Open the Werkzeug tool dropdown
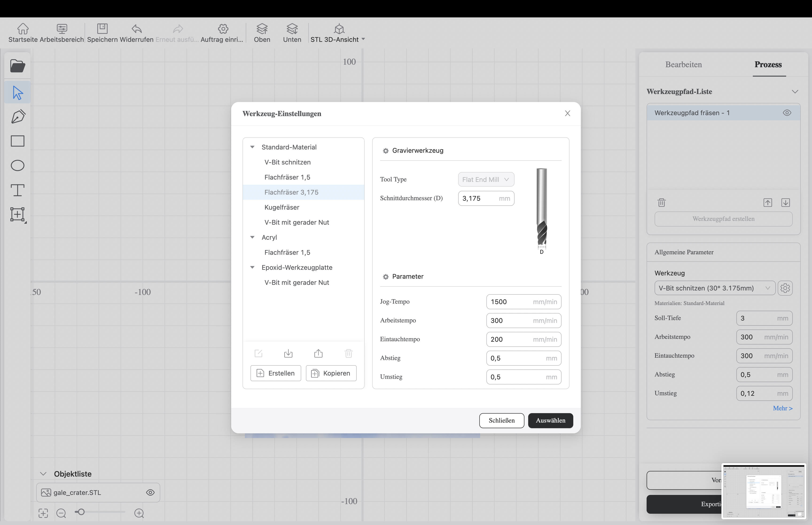The height and width of the screenshot is (525, 812). click(714, 288)
